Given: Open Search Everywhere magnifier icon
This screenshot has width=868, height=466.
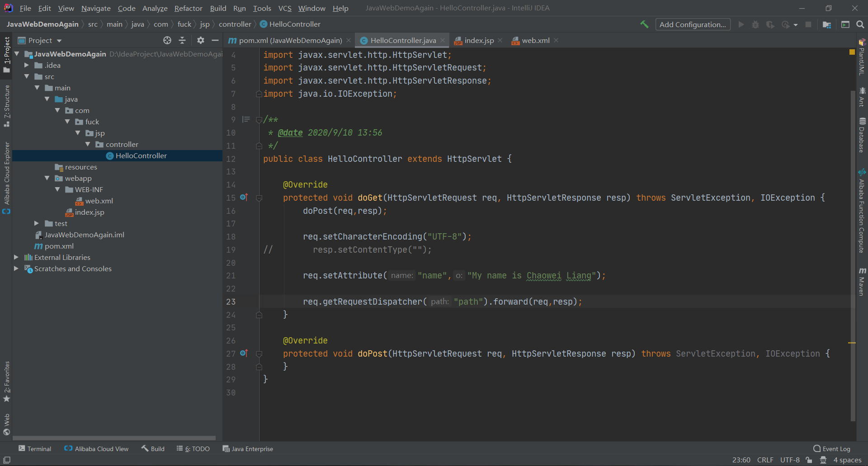Looking at the screenshot, I should pos(860,24).
